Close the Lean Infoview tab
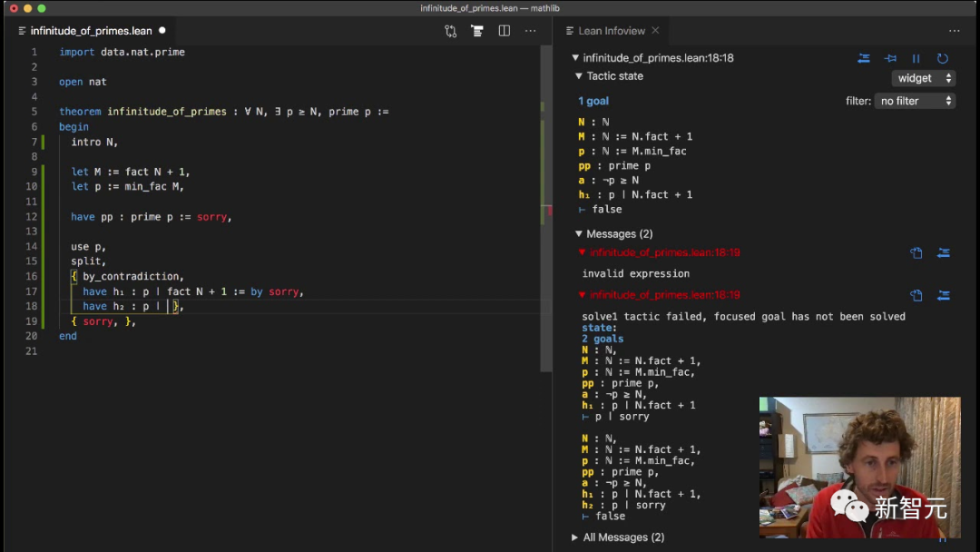Screen dimensions: 980x552 [655, 30]
